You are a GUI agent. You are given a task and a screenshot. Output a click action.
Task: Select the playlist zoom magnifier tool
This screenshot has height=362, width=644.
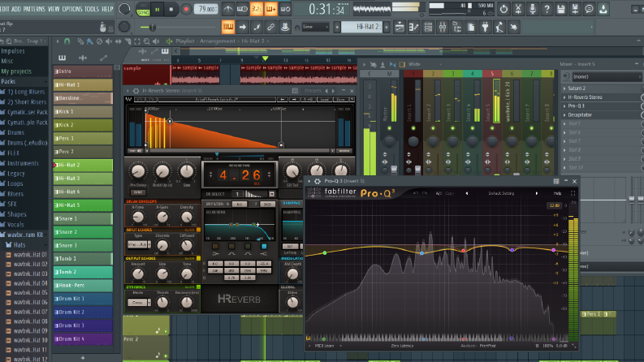(x=147, y=41)
